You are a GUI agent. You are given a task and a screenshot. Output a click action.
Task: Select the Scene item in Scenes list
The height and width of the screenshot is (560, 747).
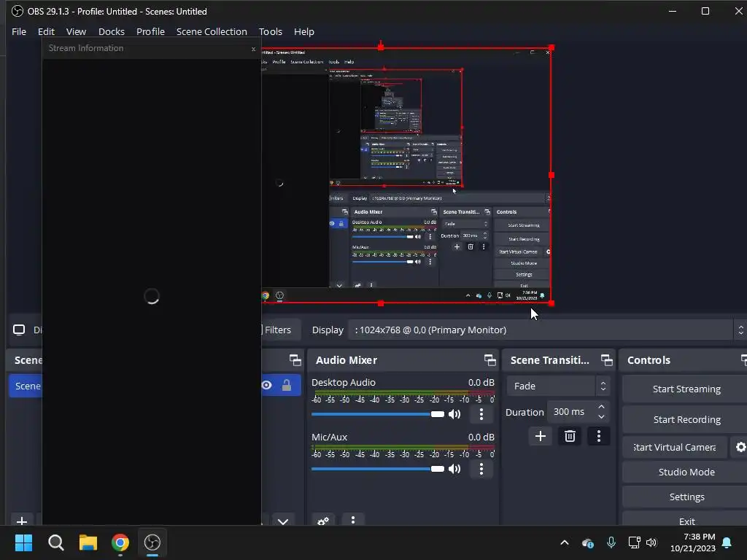(x=26, y=386)
